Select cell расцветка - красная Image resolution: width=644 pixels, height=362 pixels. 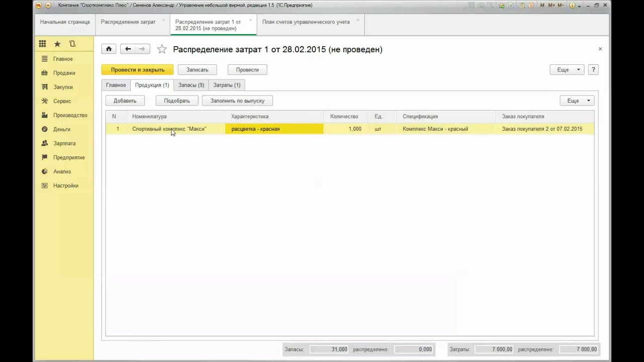click(274, 129)
